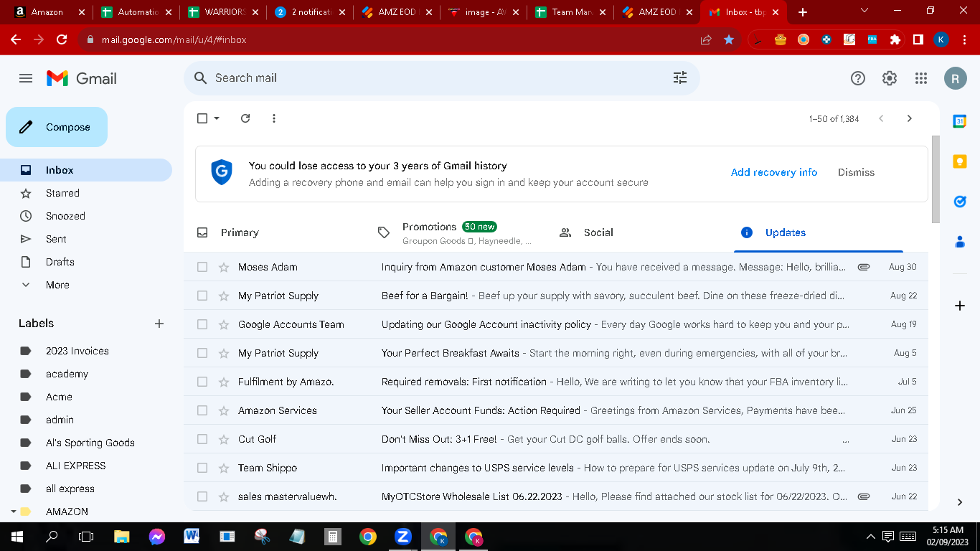
Task: Open Zoom from the taskbar
Action: [402, 536]
